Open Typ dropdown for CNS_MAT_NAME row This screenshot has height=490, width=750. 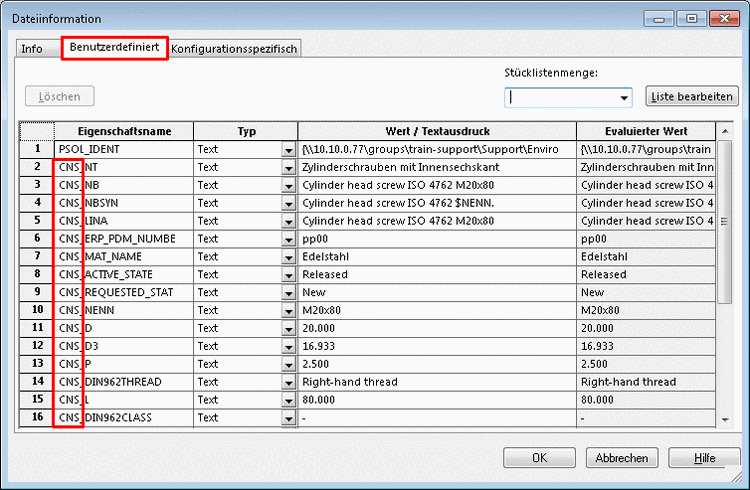[288, 257]
